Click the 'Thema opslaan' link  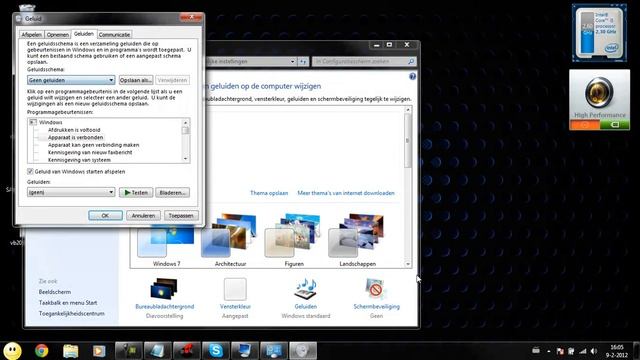[269, 193]
